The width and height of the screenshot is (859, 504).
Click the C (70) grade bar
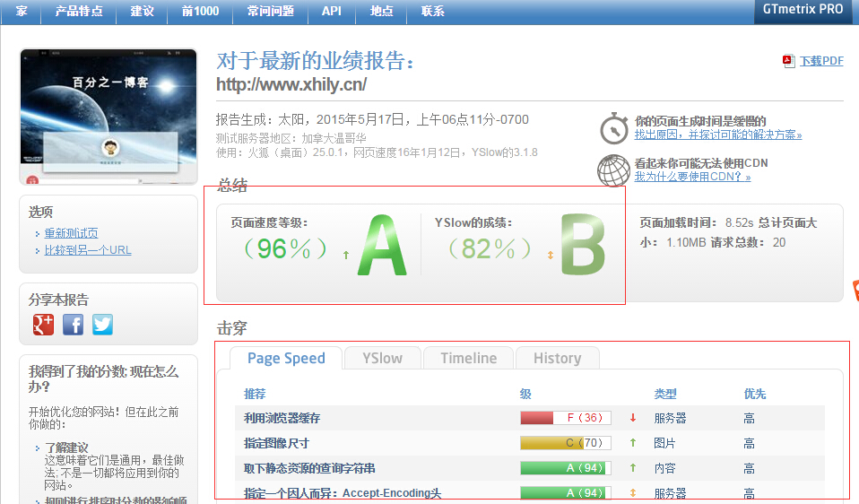566,443
